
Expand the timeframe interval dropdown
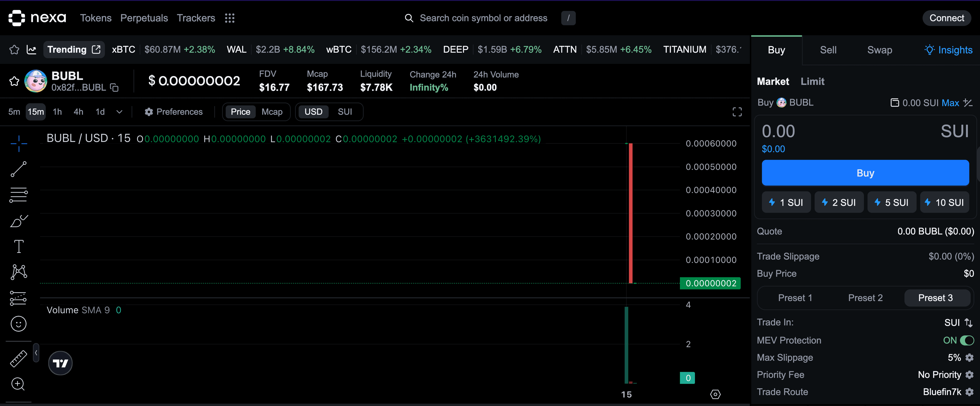(x=119, y=112)
